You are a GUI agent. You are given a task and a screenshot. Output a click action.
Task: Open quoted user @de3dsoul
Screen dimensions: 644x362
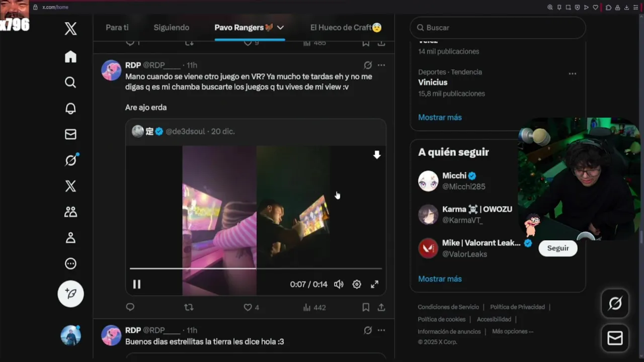pyautogui.click(x=185, y=131)
